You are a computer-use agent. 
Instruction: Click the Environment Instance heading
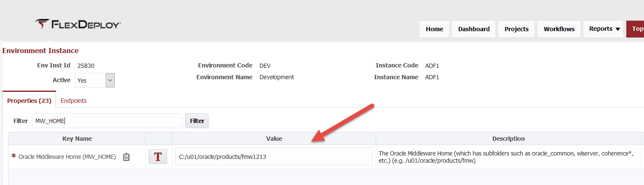click(40, 51)
